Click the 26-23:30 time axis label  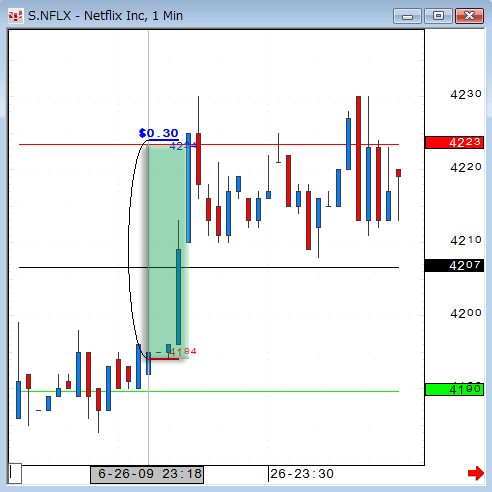[302, 474]
